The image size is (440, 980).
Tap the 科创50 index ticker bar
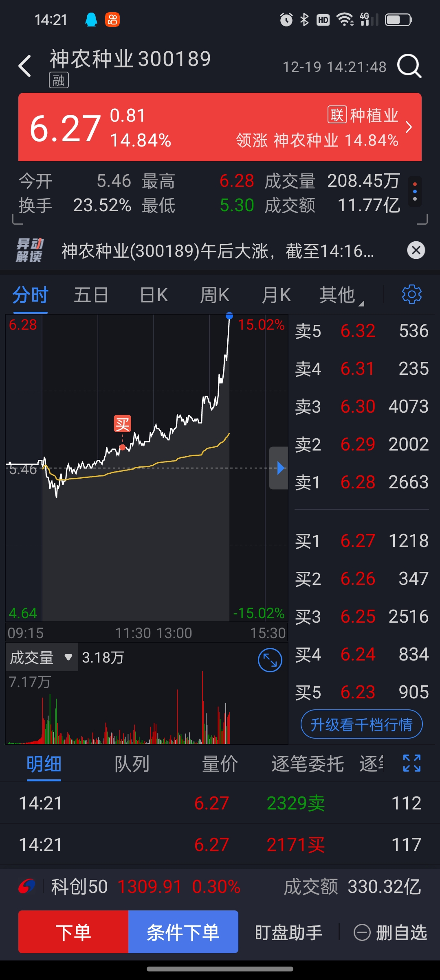(x=220, y=887)
